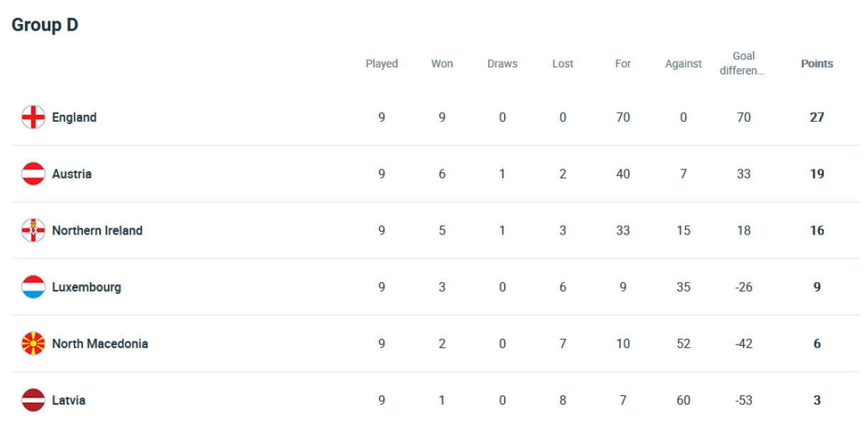Click the Against column header
Viewport: 868px width, 445px height.
[683, 64]
